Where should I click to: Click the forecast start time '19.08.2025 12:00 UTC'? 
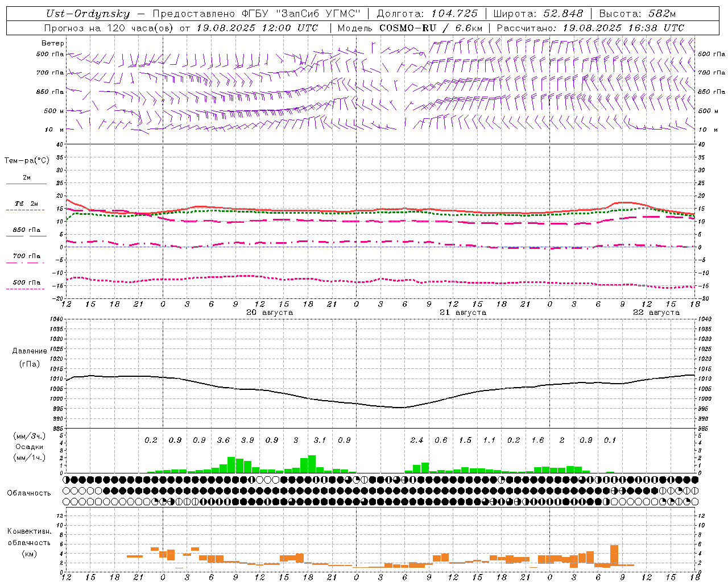257,28
